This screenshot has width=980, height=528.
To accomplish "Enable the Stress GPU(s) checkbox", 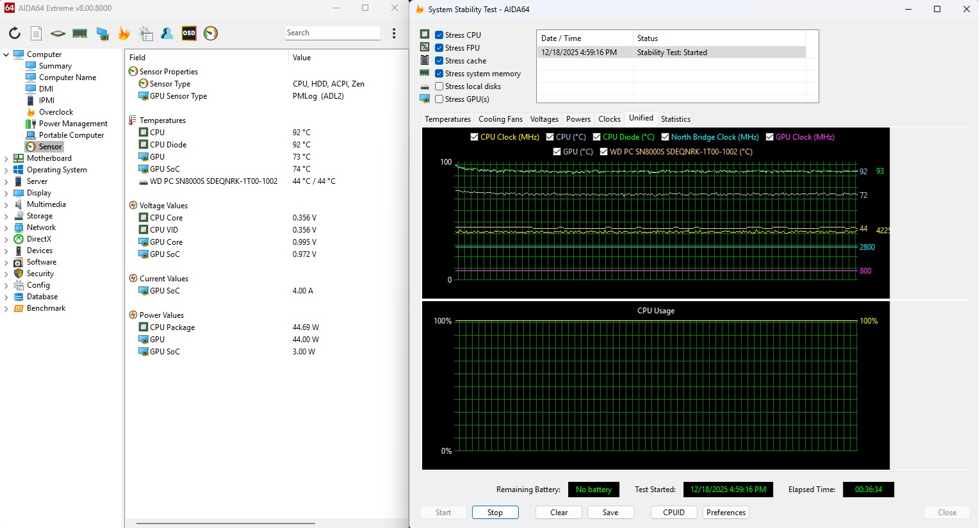I will tap(439, 99).
